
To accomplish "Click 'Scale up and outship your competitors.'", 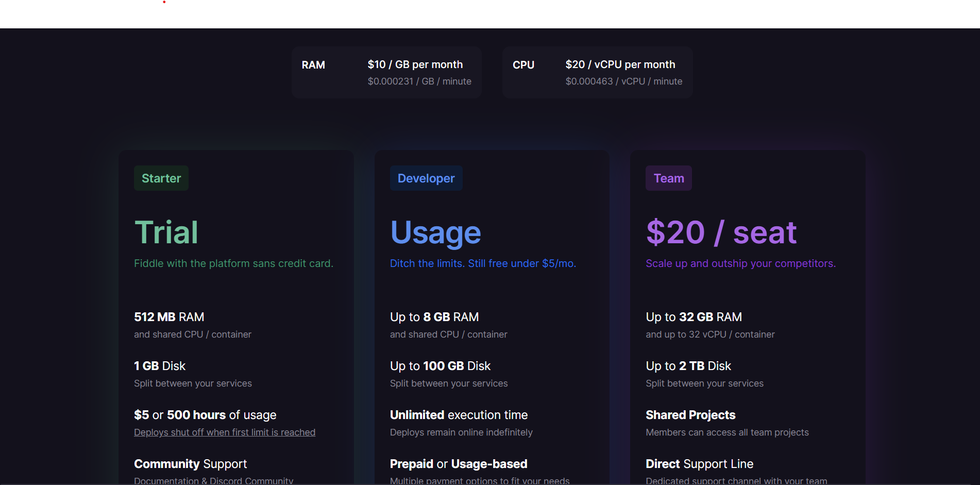I will tap(740, 263).
